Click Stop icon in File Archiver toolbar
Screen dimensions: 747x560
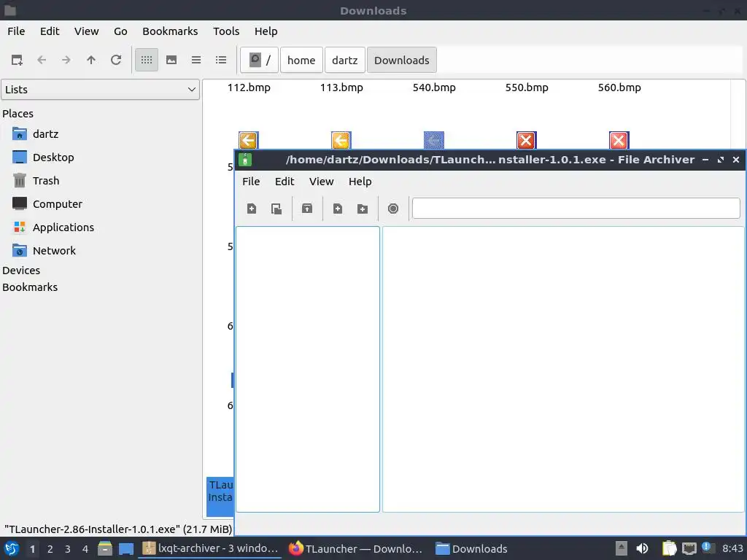tap(393, 209)
